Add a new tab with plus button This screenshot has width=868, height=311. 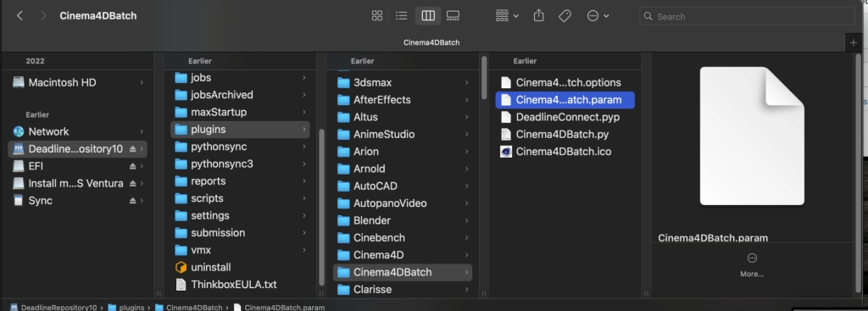[x=853, y=42]
